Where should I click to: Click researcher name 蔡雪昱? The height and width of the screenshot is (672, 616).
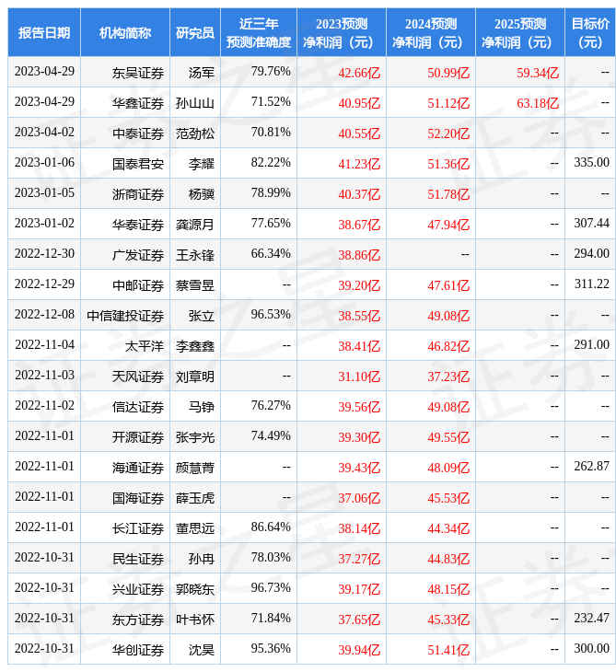[195, 285]
